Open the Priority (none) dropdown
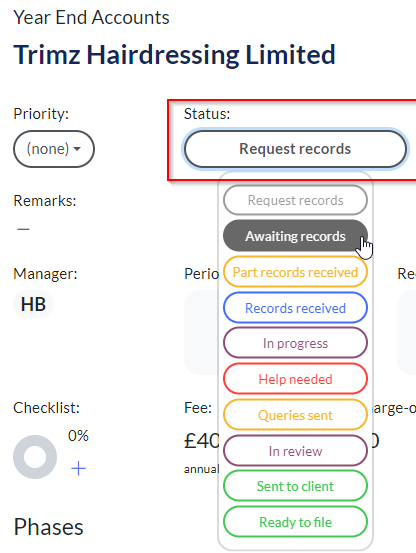 [x=54, y=149]
